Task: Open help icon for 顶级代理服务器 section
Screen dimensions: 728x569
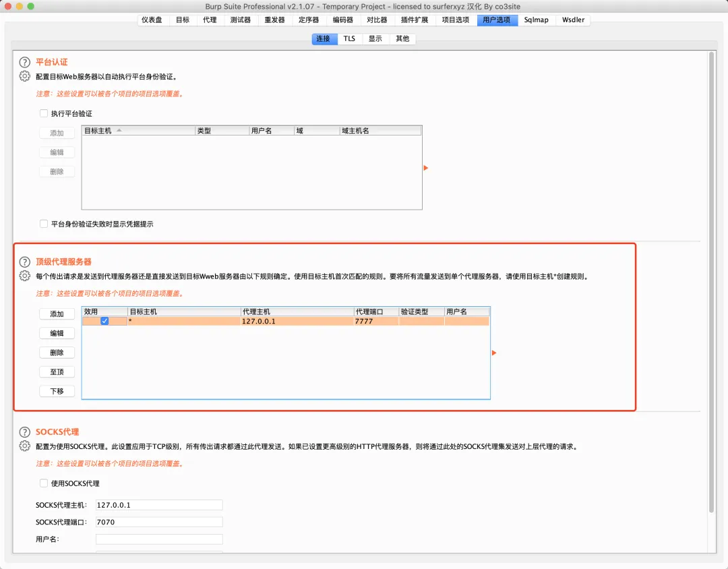Action: pyautogui.click(x=25, y=262)
